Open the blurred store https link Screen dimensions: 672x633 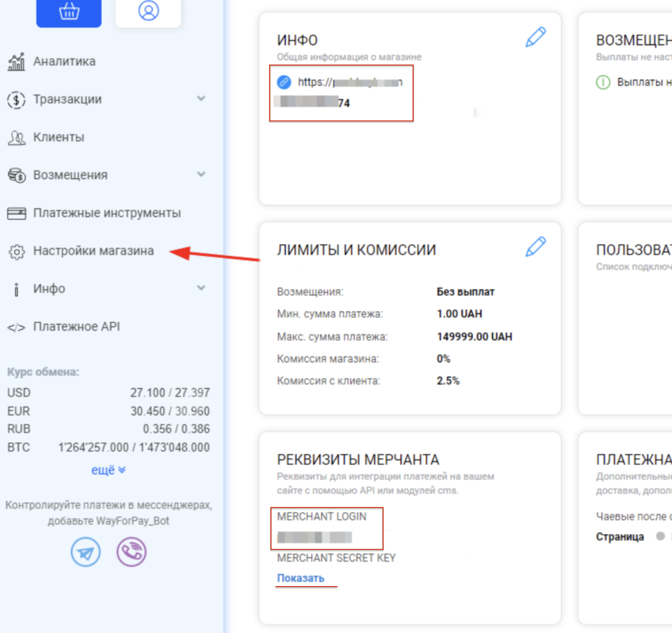coord(350,83)
